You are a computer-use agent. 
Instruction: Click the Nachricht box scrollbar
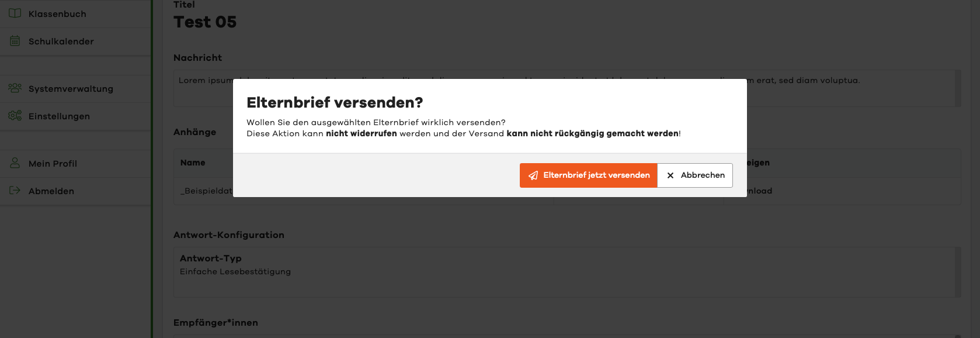click(x=958, y=88)
